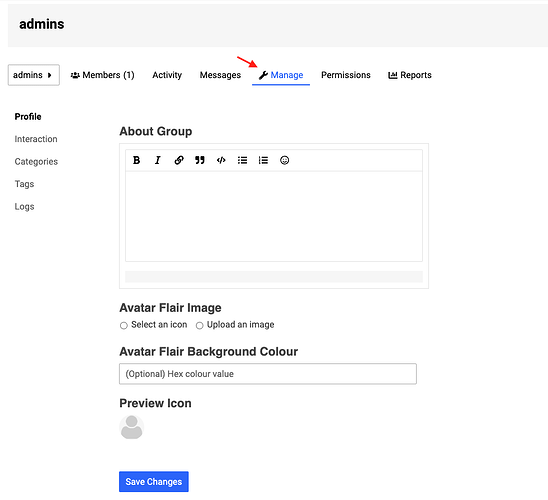Create a numbered list in the editor

pyautogui.click(x=263, y=160)
